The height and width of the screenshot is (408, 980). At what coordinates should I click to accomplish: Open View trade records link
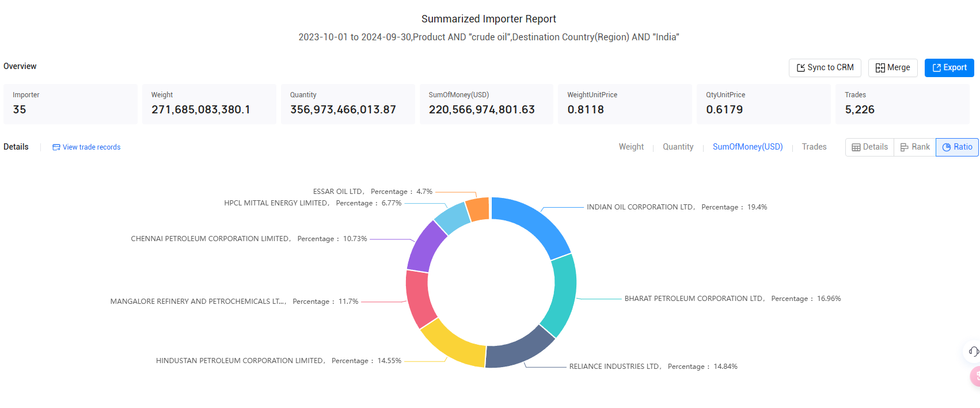point(86,147)
